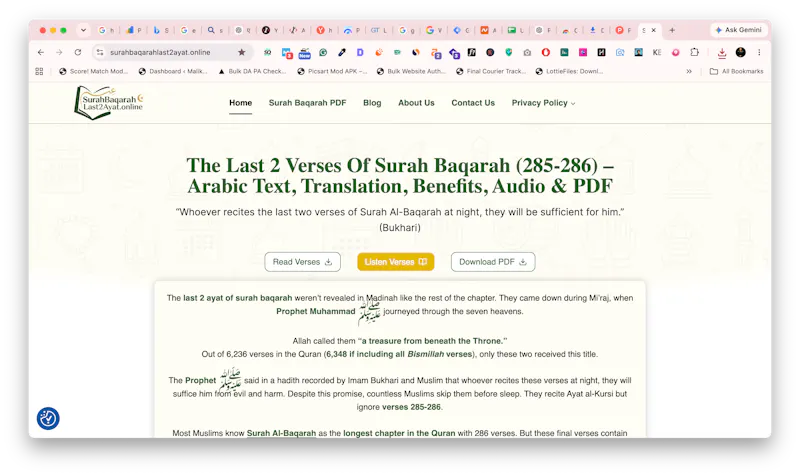
Task: Open the blue camera extension icon
Action: pos(620,52)
